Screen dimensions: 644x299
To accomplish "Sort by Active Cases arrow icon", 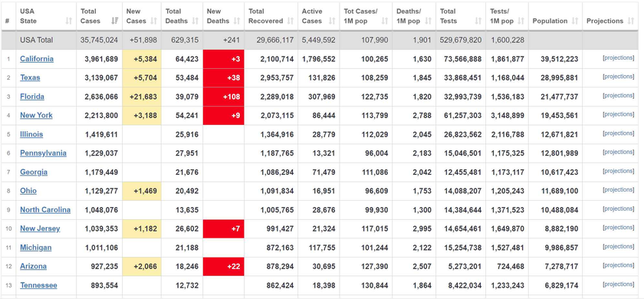I will tap(332, 21).
